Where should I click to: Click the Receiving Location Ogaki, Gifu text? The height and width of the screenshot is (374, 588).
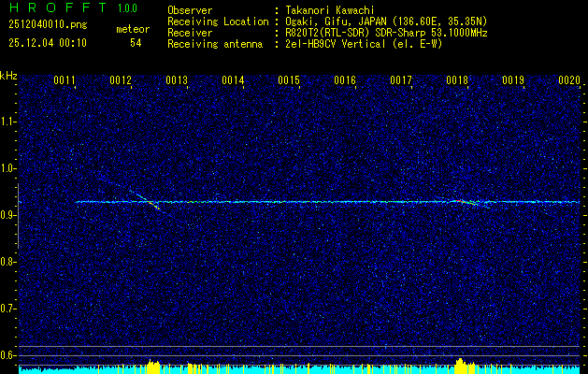point(386,22)
